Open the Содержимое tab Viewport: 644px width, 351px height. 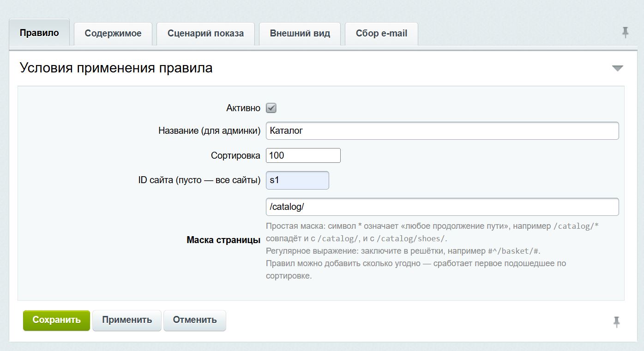point(113,33)
